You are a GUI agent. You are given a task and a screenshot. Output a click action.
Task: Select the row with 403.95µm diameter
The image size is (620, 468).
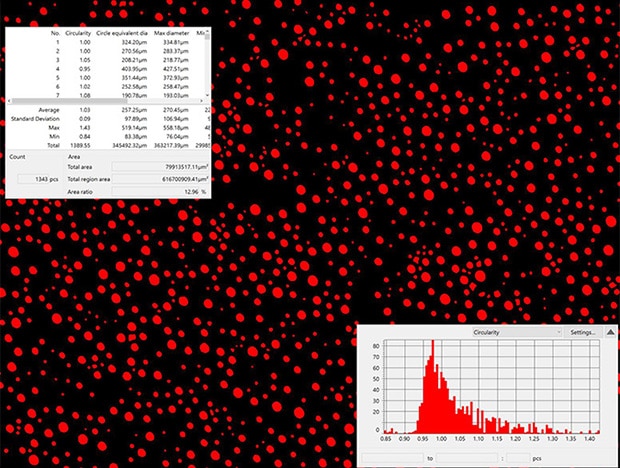click(107, 69)
